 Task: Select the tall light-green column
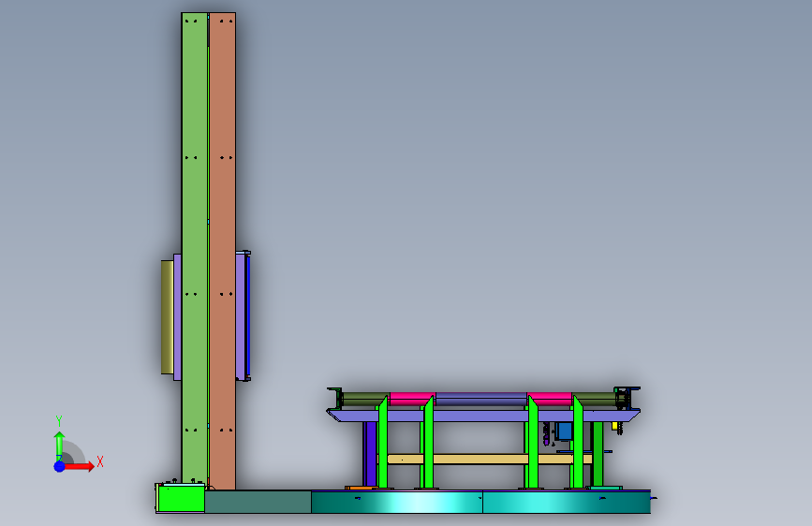194,249
